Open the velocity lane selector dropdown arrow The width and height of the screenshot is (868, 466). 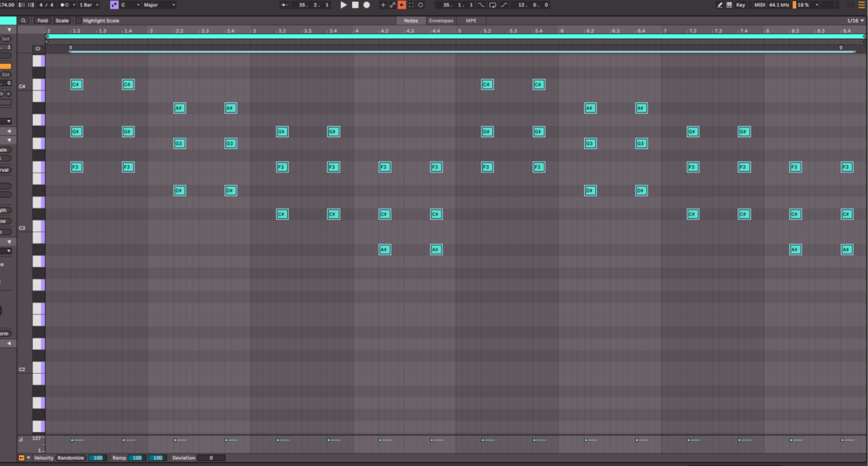tap(28, 458)
